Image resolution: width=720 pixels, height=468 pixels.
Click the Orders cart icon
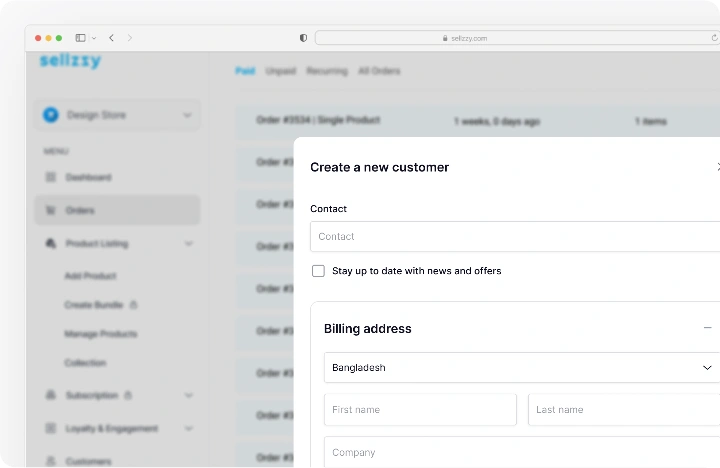[x=51, y=210]
